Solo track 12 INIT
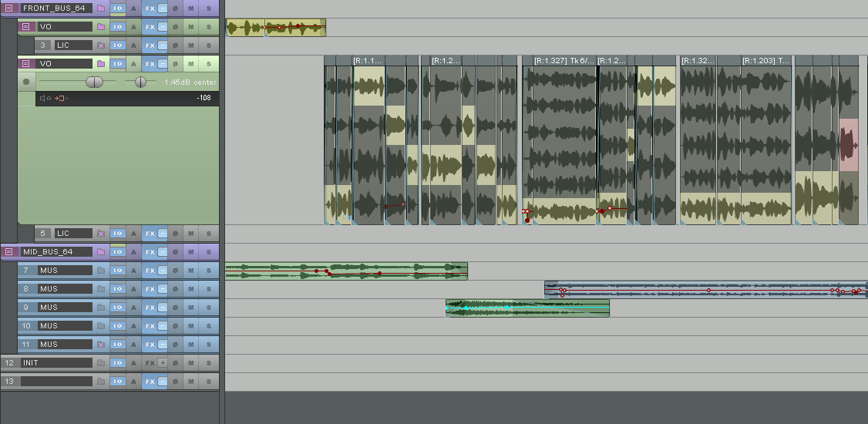The width and height of the screenshot is (868, 424). [x=209, y=363]
